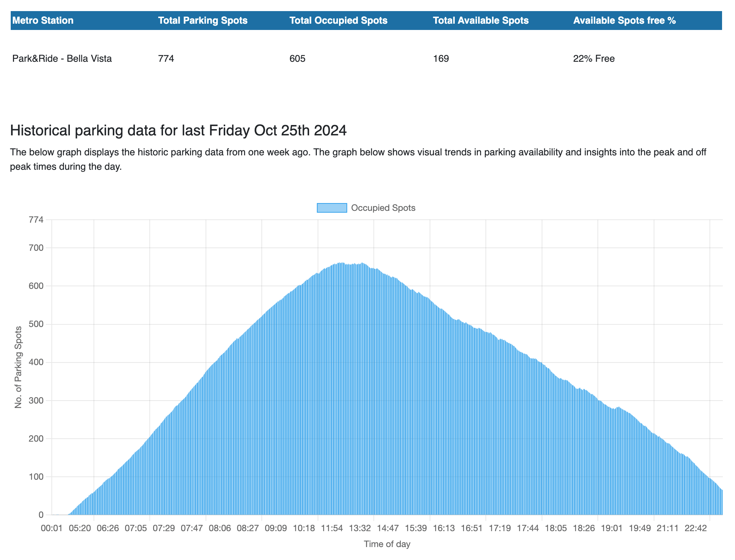Click the No. of Parking Spots axis title
The image size is (735, 560).
pyautogui.click(x=18, y=367)
